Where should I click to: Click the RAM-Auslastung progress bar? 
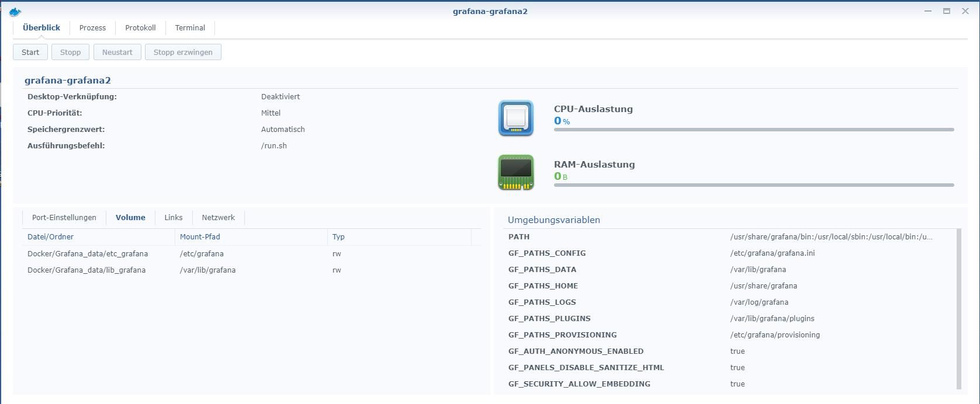[x=754, y=185]
